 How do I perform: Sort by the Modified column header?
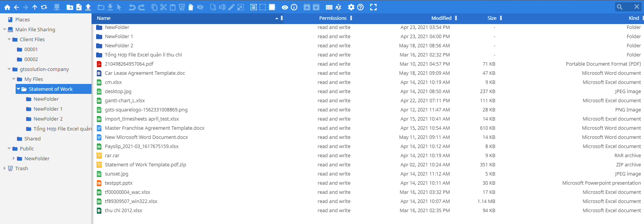[441, 18]
